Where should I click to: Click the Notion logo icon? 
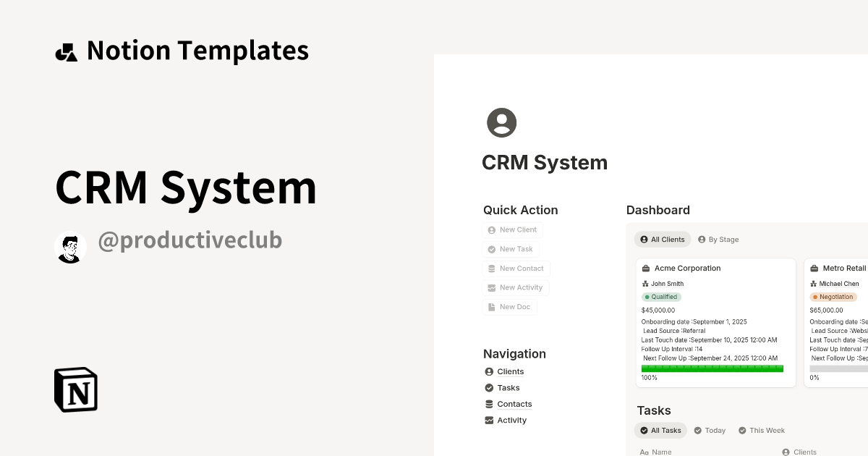(x=75, y=389)
